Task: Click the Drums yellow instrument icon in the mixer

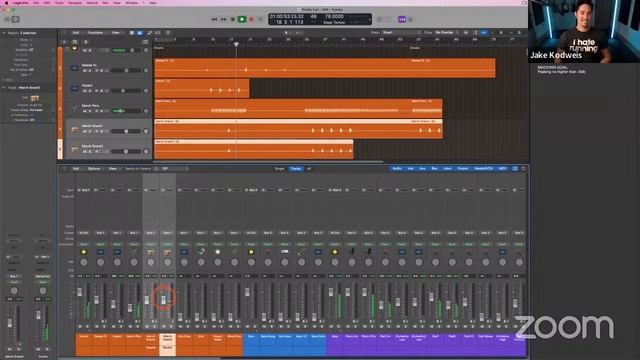Action: pyautogui.click(x=84, y=252)
